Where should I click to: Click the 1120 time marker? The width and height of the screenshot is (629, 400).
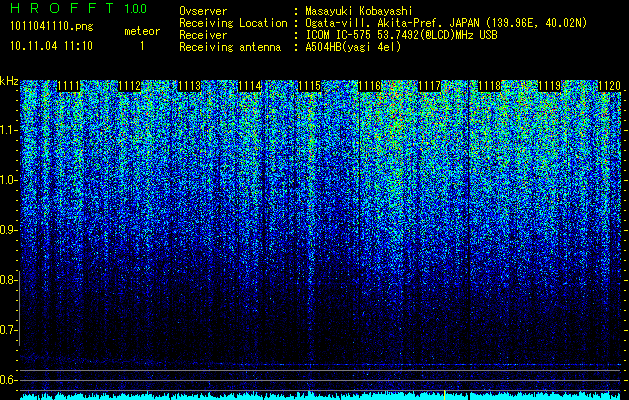point(609,86)
